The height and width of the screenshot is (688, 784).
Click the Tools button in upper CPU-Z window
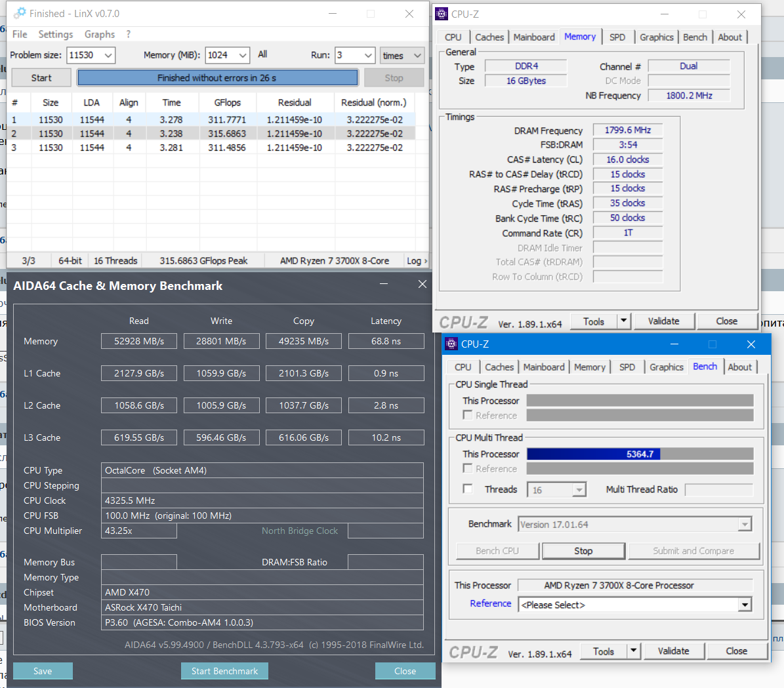point(594,321)
